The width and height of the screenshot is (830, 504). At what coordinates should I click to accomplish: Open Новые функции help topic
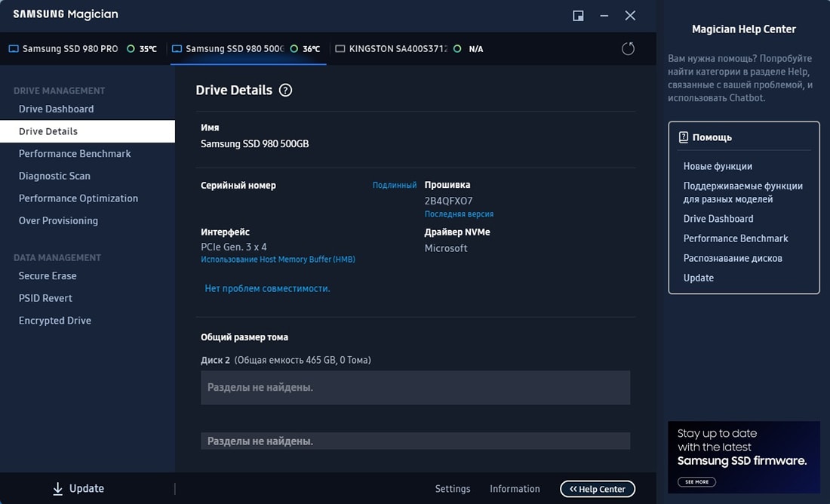(718, 166)
